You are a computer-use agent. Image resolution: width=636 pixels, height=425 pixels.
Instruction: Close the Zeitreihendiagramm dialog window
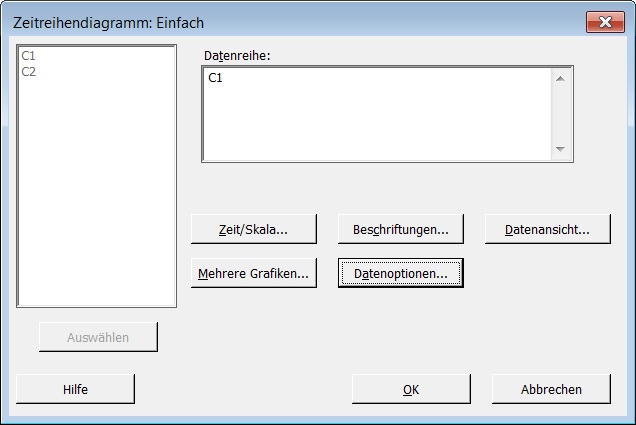(x=605, y=22)
